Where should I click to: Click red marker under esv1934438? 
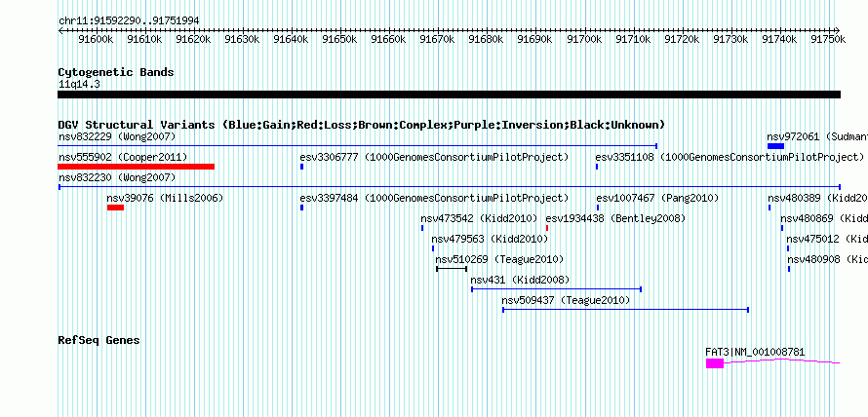(x=547, y=228)
